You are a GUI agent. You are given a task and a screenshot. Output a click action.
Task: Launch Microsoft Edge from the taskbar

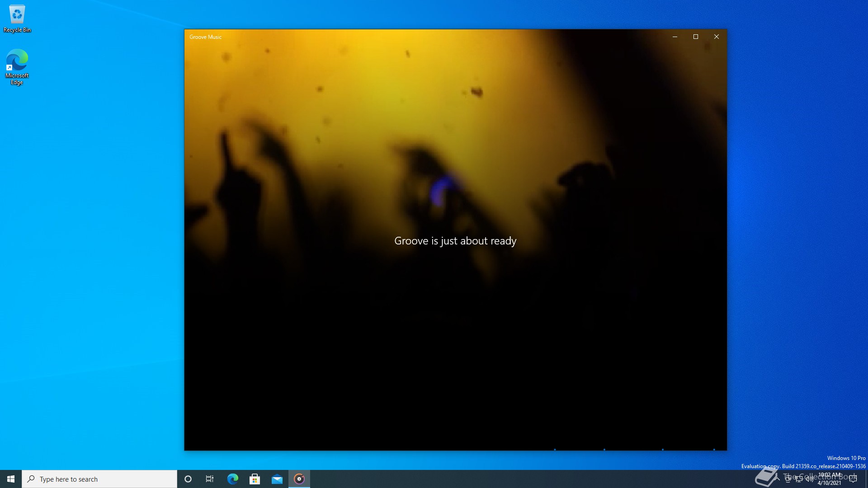232,479
